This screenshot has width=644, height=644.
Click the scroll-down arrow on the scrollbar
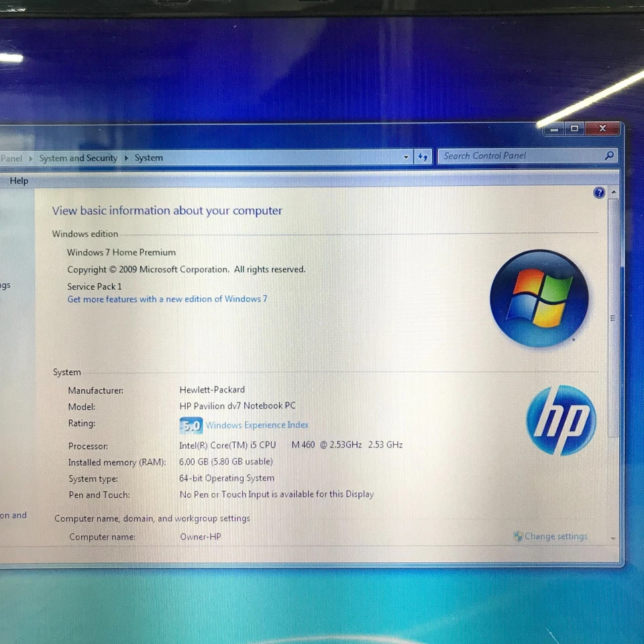point(612,537)
